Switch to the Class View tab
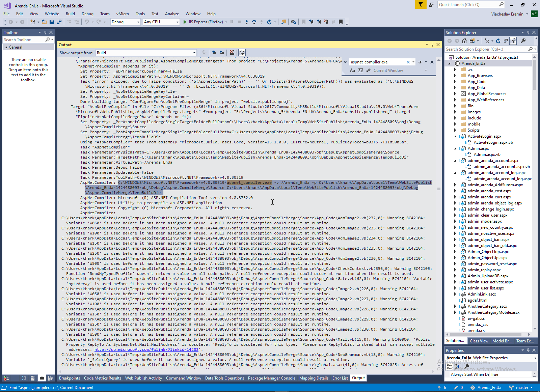540x392 pixels. (479, 341)
